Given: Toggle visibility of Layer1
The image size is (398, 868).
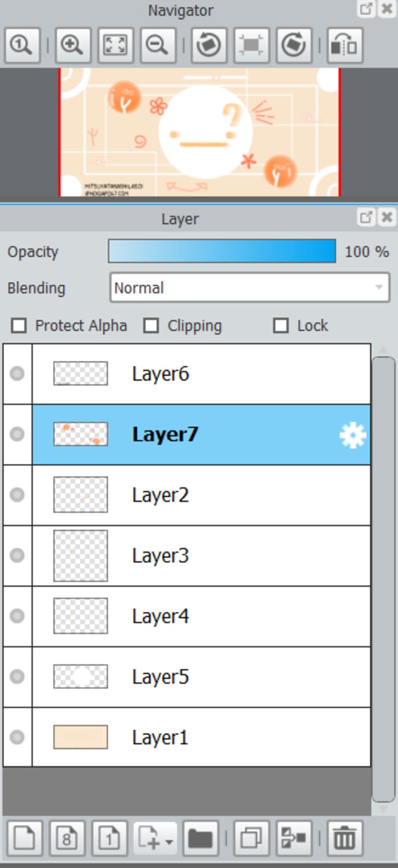Looking at the screenshot, I should [17, 737].
